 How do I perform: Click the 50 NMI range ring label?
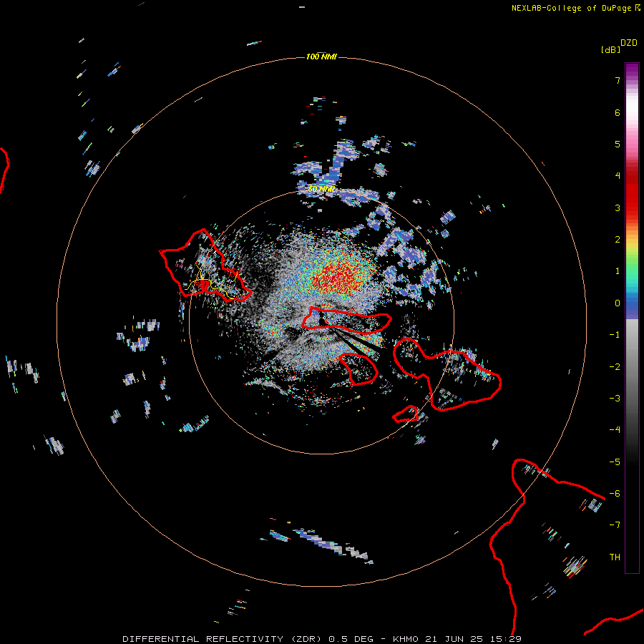[x=321, y=190]
